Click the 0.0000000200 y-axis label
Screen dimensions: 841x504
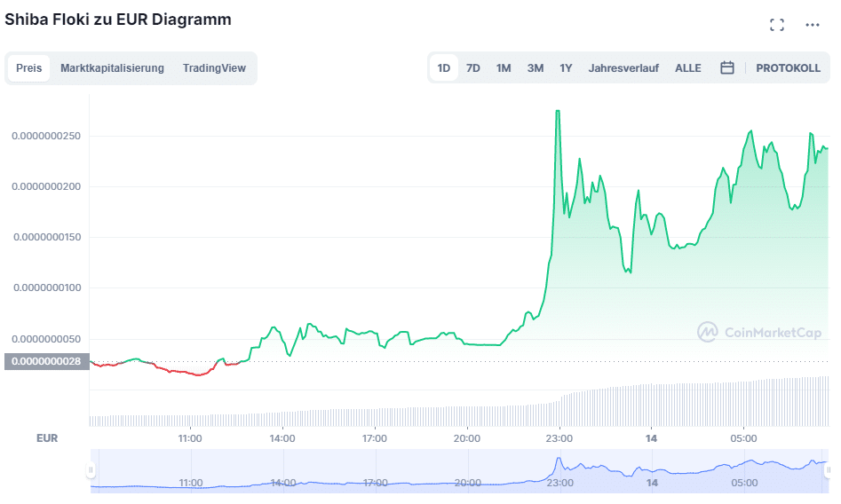click(46, 186)
